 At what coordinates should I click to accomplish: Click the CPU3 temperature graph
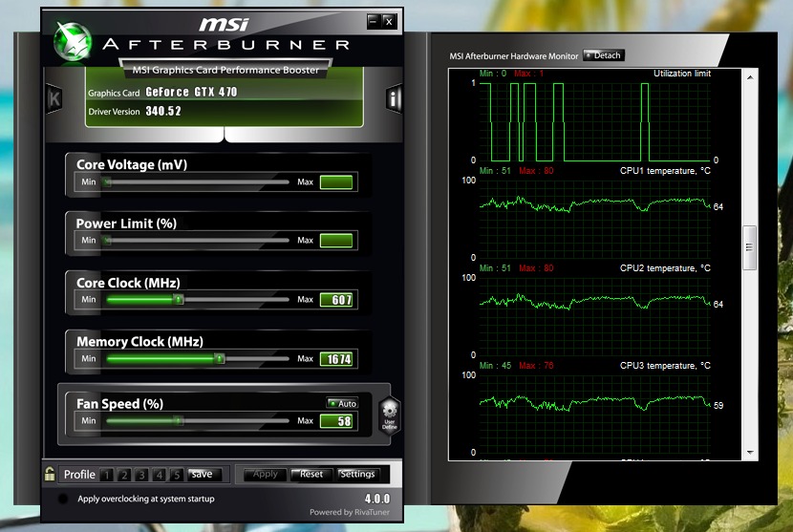pos(595,414)
